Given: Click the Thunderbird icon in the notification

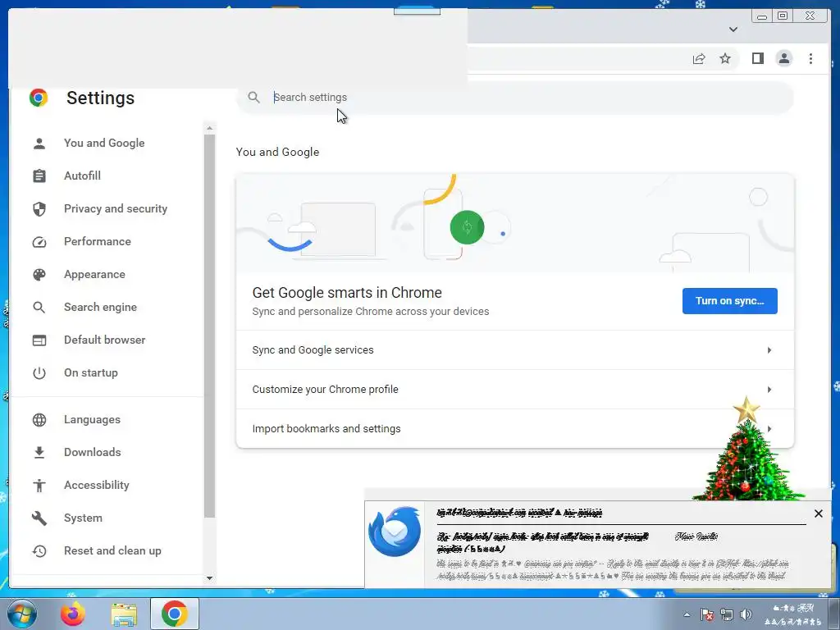Looking at the screenshot, I should [x=395, y=532].
